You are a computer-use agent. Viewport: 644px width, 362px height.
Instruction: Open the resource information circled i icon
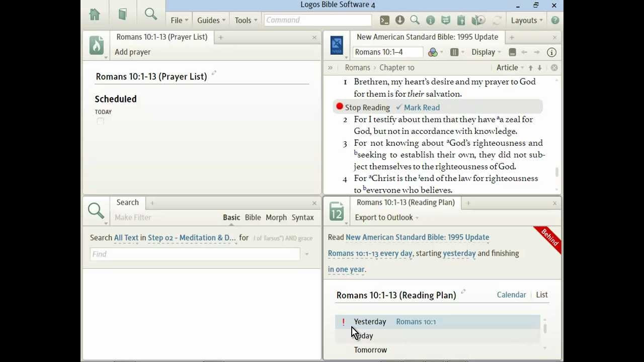pos(551,52)
